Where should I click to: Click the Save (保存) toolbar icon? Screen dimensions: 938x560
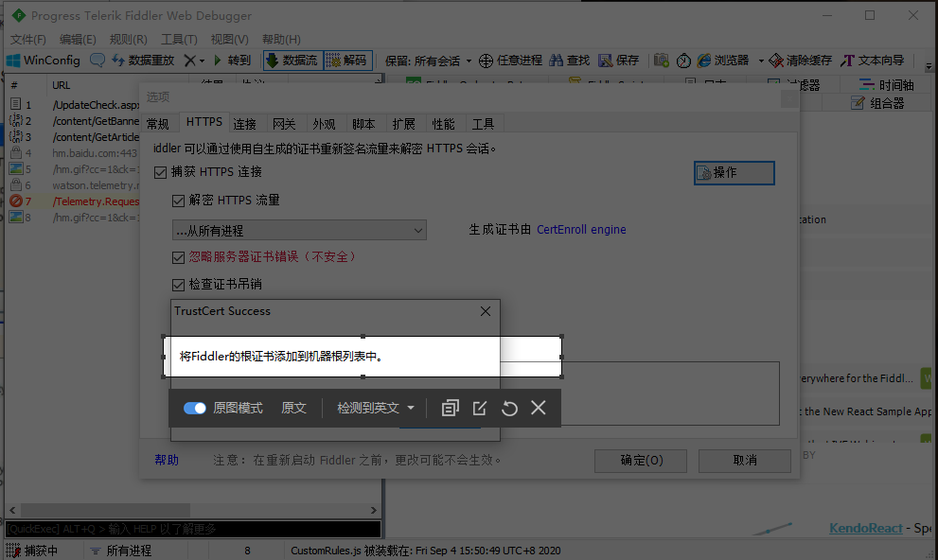pos(606,61)
